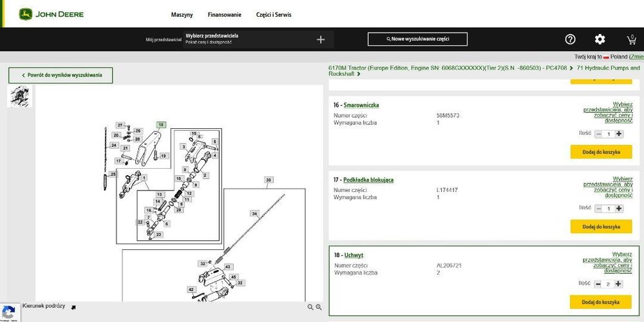The image size is (644, 322).
Task: Click the Uchwyt quantity field
Action: click(x=609, y=284)
